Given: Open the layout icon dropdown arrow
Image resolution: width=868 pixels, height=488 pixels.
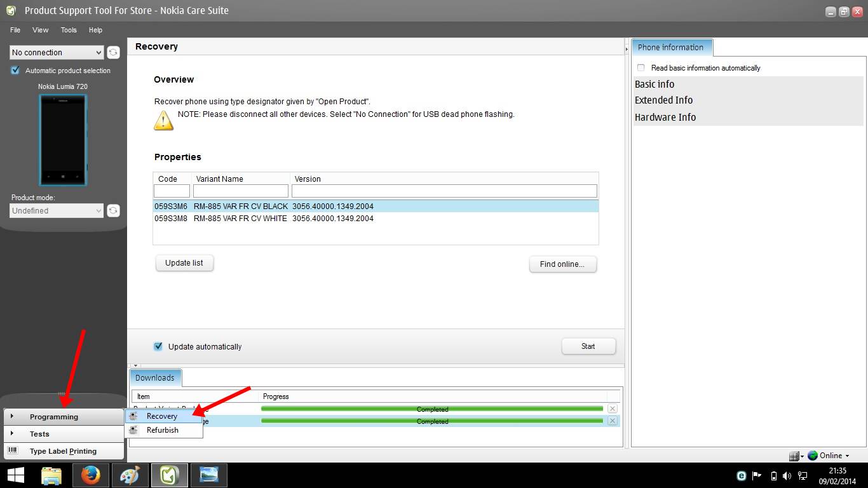Looking at the screenshot, I should (x=802, y=456).
